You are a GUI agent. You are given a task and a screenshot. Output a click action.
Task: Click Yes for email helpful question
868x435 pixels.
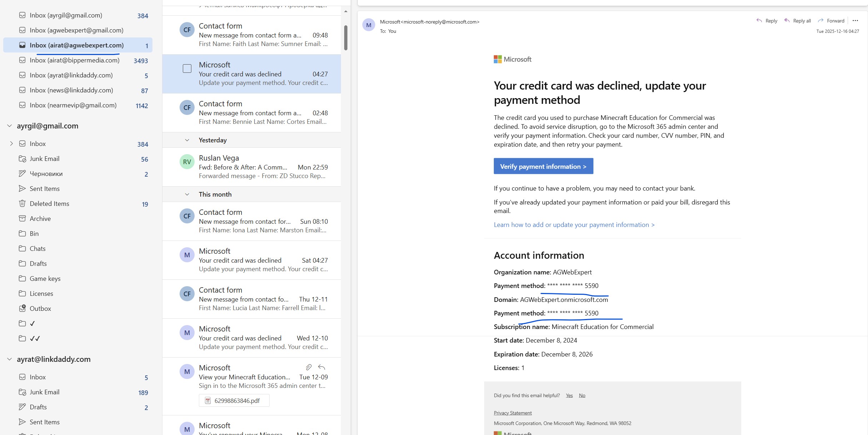[x=569, y=395]
